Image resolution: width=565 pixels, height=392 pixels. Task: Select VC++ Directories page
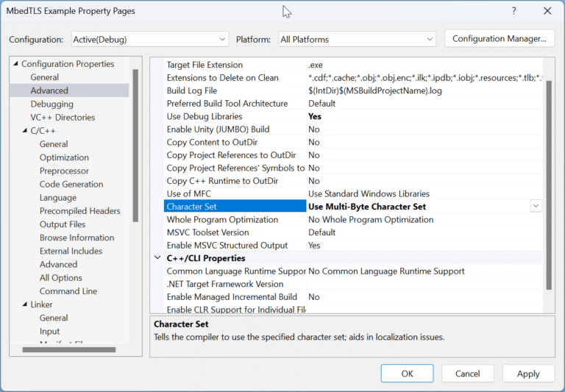(63, 118)
